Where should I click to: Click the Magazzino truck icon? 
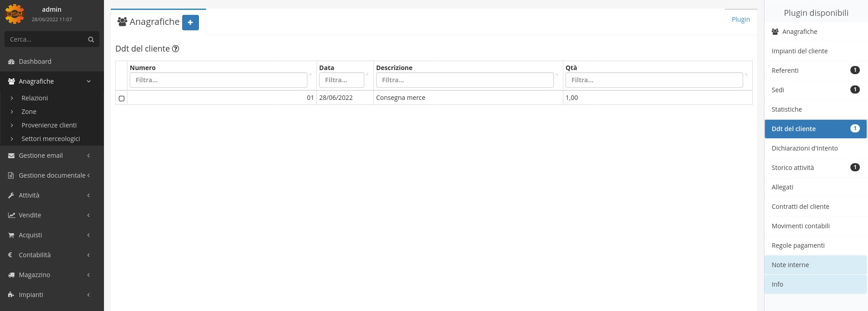[11, 275]
